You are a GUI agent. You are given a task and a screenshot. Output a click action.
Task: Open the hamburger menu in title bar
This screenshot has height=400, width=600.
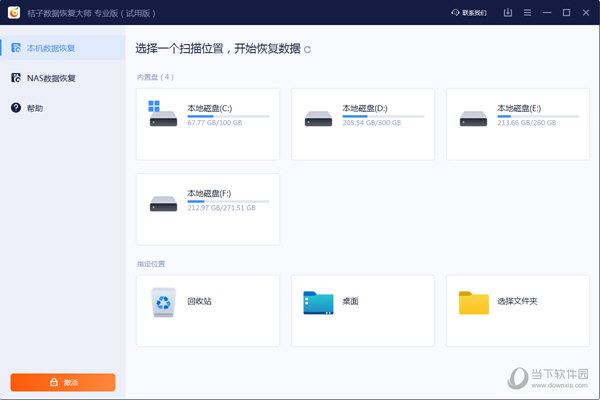pyautogui.click(x=526, y=13)
